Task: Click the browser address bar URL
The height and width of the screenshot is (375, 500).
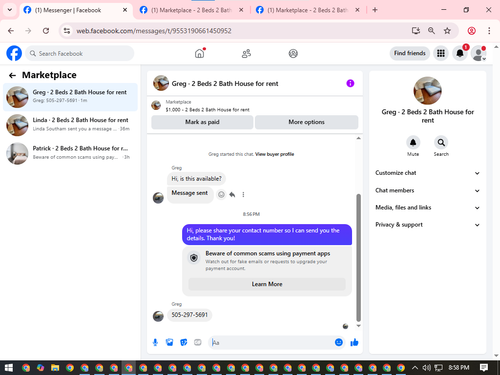Action: click(x=154, y=31)
